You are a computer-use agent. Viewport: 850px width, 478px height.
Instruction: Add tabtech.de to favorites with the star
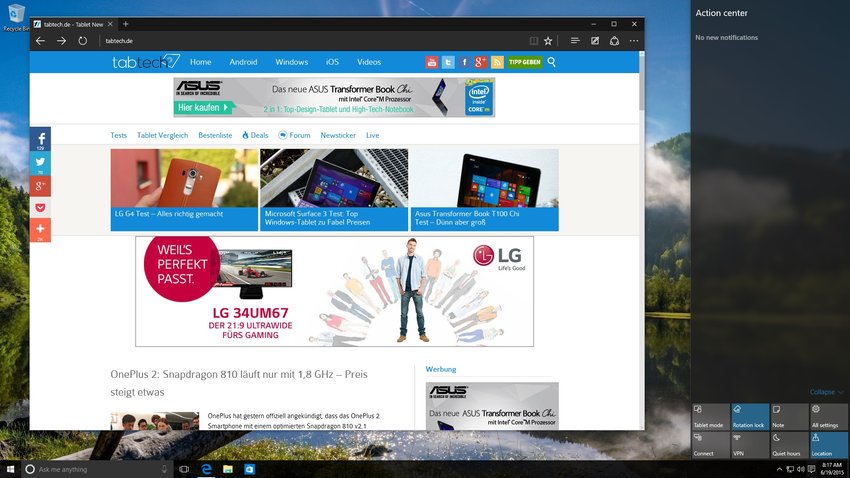548,41
